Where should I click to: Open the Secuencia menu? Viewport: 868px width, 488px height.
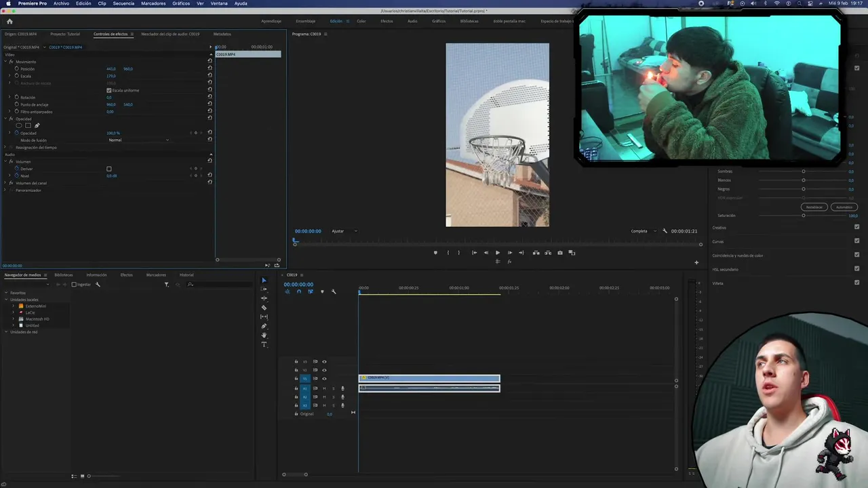[123, 3]
